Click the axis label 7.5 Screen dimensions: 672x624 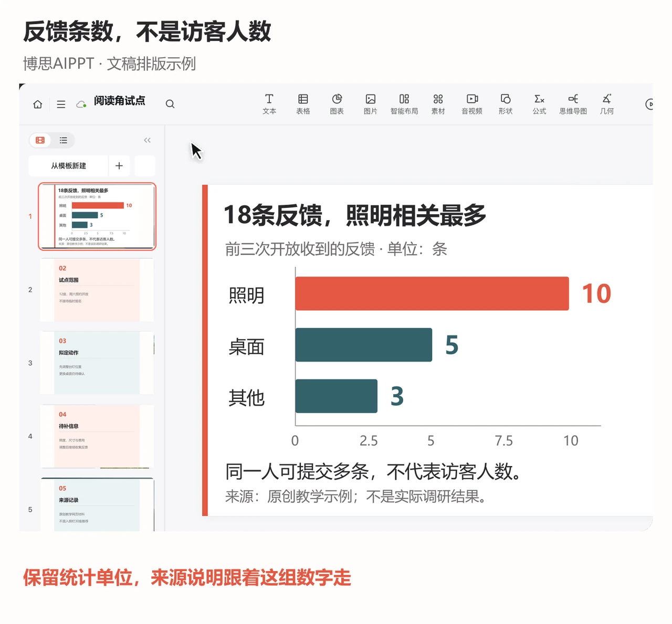(504, 441)
